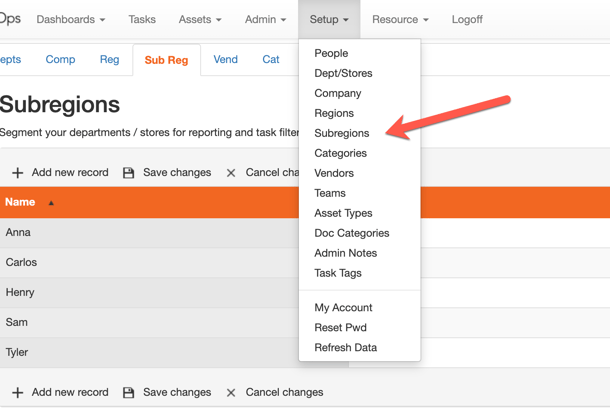Open the Admin dropdown menu
The image size is (610, 415).
[x=265, y=19]
